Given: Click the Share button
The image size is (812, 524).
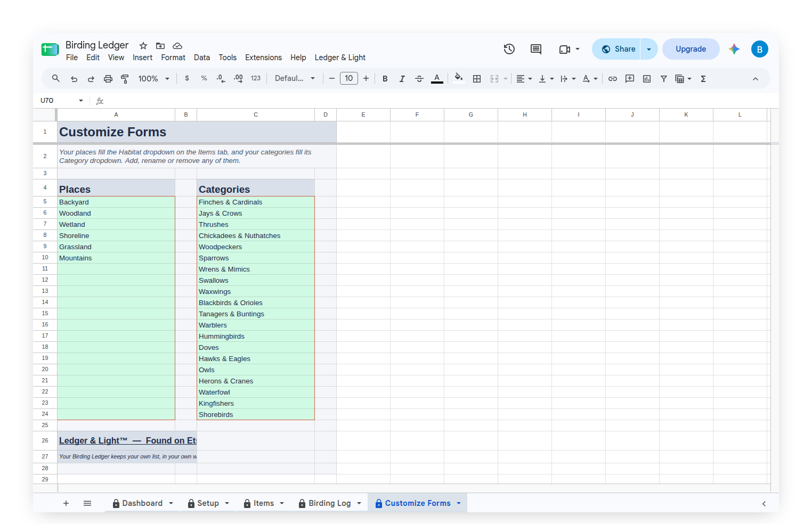Looking at the screenshot, I should pos(616,49).
